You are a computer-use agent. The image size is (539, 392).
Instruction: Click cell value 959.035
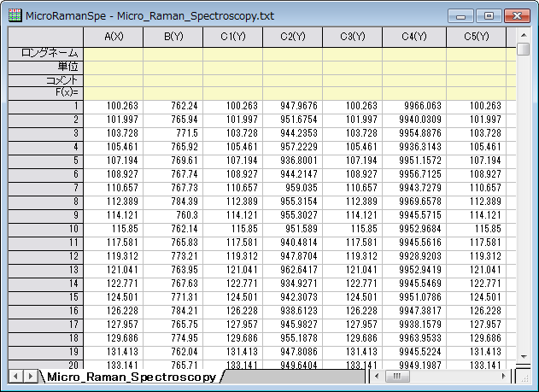pyautogui.click(x=293, y=188)
